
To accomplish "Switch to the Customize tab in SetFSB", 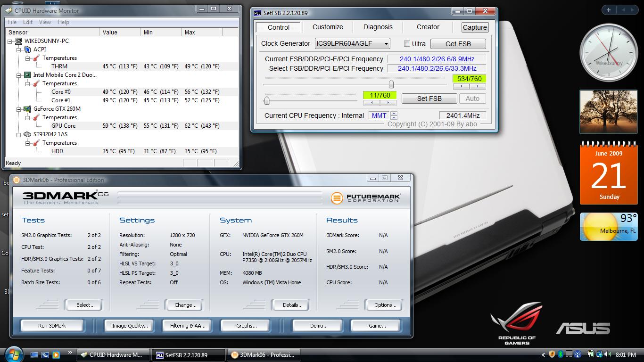I will 328,27.
